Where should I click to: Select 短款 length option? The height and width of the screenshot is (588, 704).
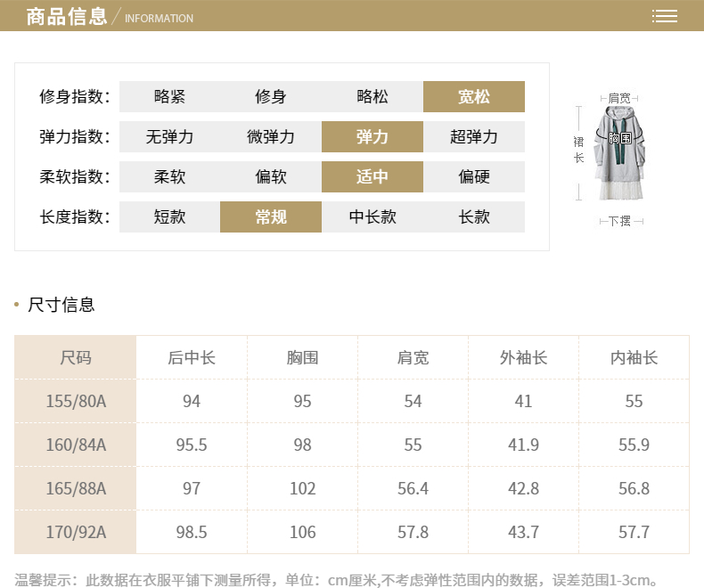(169, 216)
